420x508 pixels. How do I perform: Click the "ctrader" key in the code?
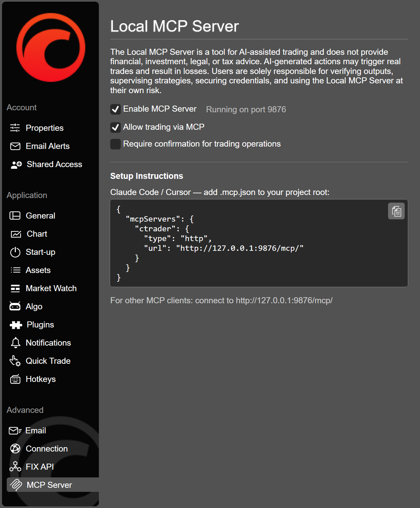(x=157, y=229)
